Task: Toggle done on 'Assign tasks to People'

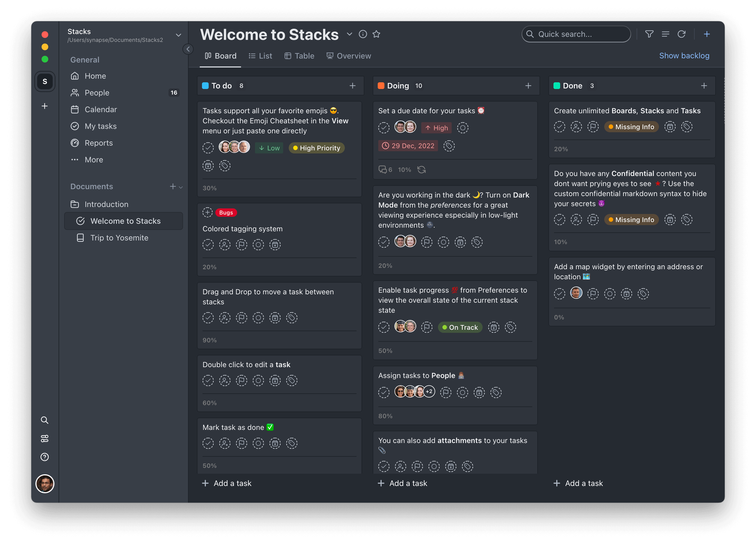Action: click(x=384, y=392)
